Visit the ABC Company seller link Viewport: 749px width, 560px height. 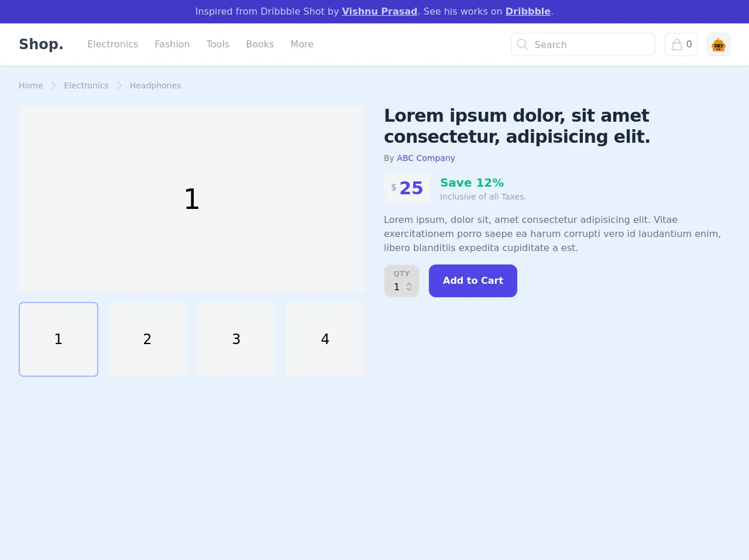(425, 158)
